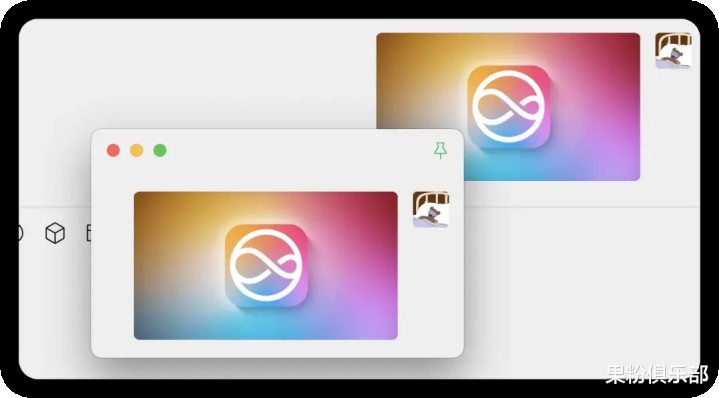Open the gradient image in floating window
719x398 pixels.
click(265, 265)
